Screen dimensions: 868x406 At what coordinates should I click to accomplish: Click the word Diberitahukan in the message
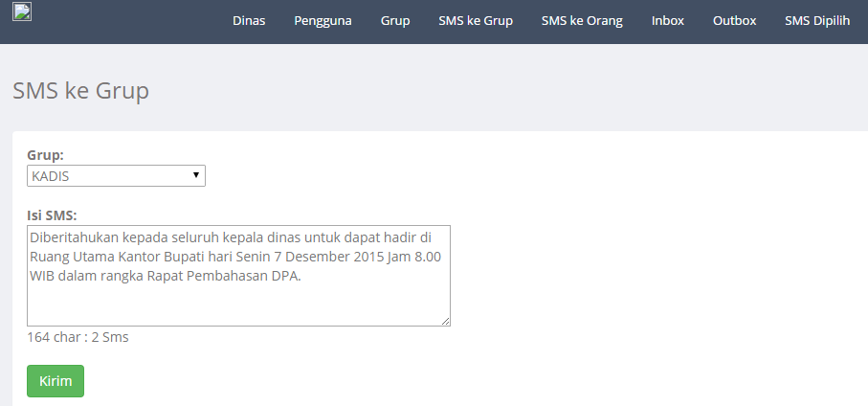pyautogui.click(x=74, y=237)
